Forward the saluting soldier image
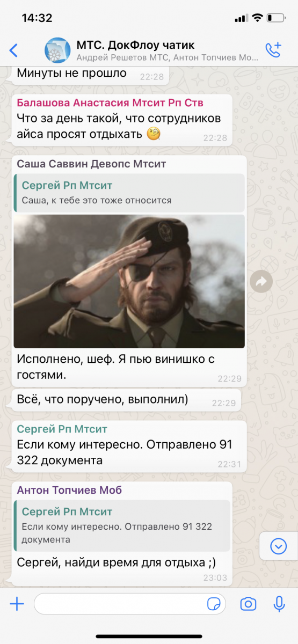298x644 pixels. pos(261,281)
